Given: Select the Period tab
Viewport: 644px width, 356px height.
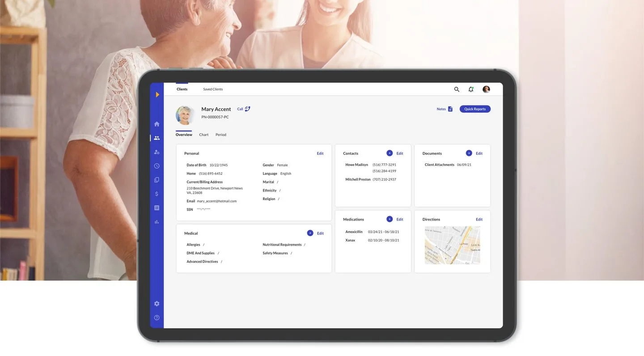Looking at the screenshot, I should point(220,134).
